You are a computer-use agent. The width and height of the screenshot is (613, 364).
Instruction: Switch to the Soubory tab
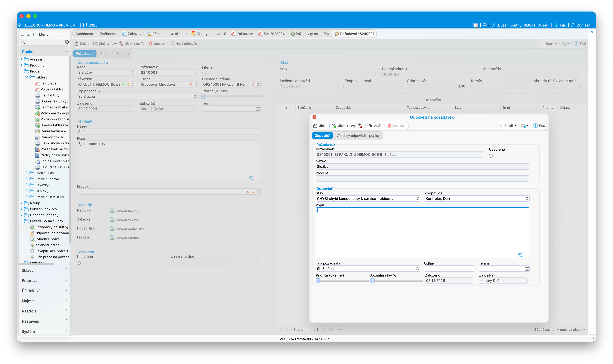(123, 53)
